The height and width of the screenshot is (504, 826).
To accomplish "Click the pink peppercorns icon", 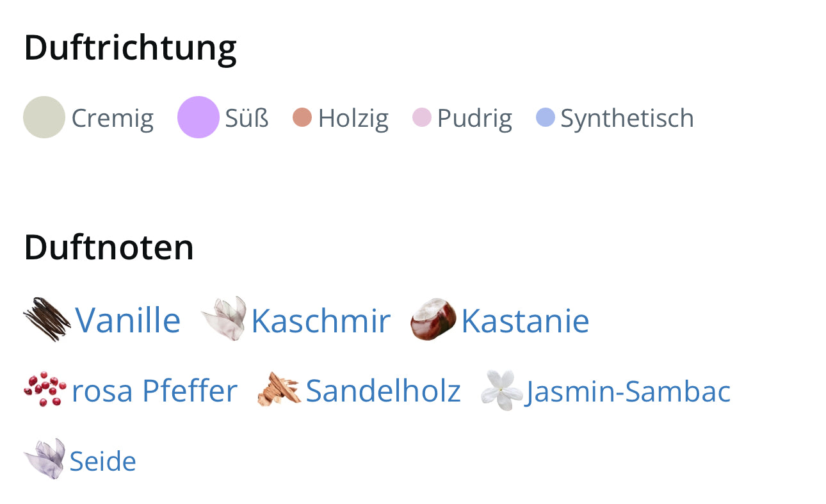I will [45, 389].
